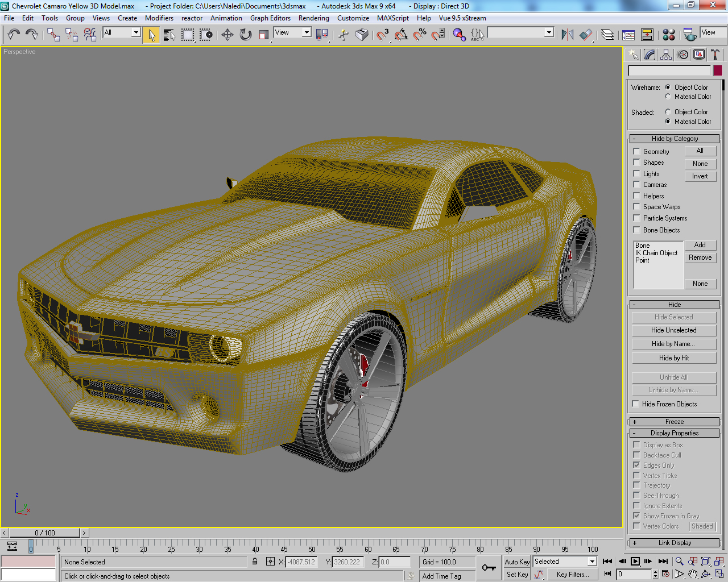728x582 pixels.
Task: Select Shaded Object Color radio button
Action: (668, 112)
